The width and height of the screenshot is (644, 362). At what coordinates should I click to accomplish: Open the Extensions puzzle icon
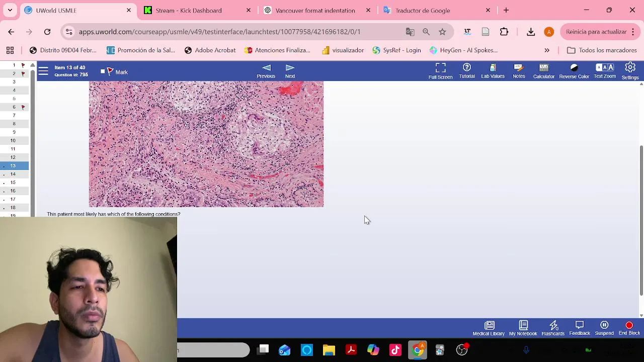click(504, 32)
